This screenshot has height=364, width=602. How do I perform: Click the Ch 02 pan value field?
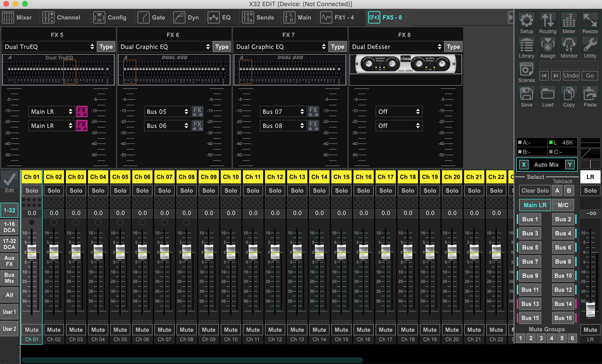(54, 213)
